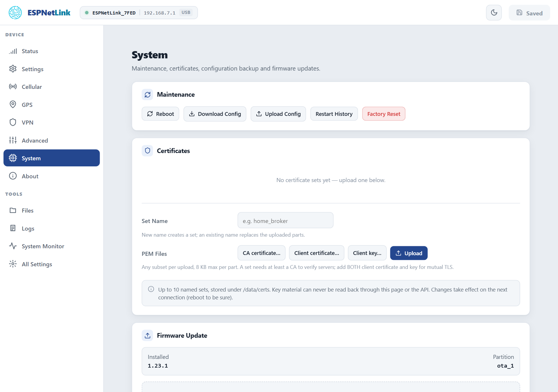Click Upload Config button
The height and width of the screenshot is (392, 558).
coord(278,114)
